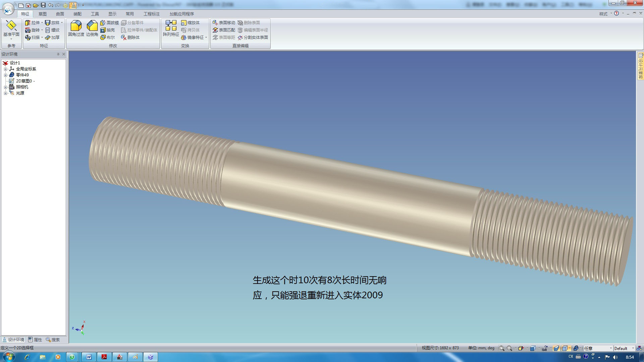Toggle the highlighted shaded display mode in status bar
The height and width of the screenshot is (362, 644).
tap(556, 348)
